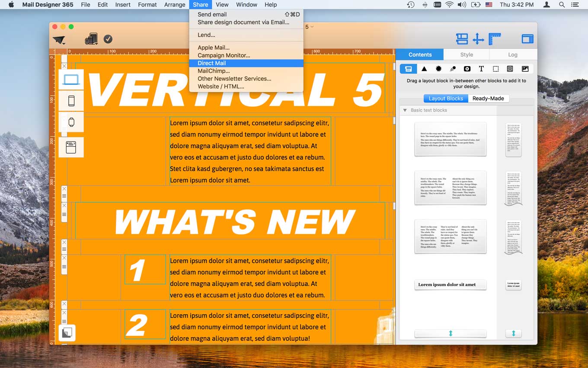Select the three-column text block thumbnail
This screenshot has width=588, height=368.
(450, 236)
